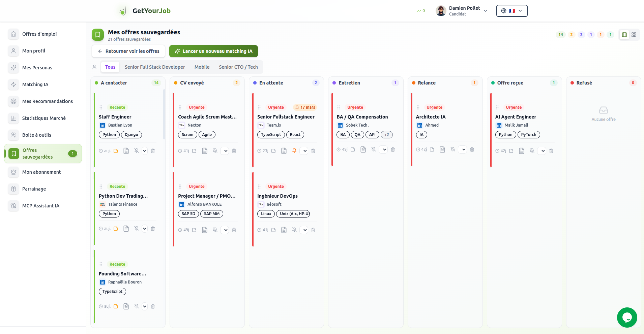Delete the Founding Software offer

[x=153, y=306]
